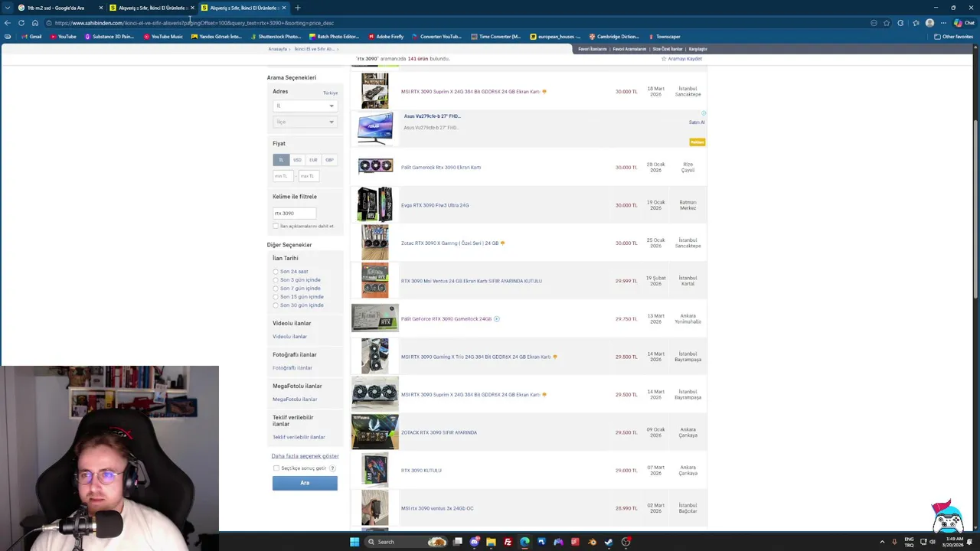Open Karşılaştır menu item
This screenshot has height=551, width=980.
697,49
